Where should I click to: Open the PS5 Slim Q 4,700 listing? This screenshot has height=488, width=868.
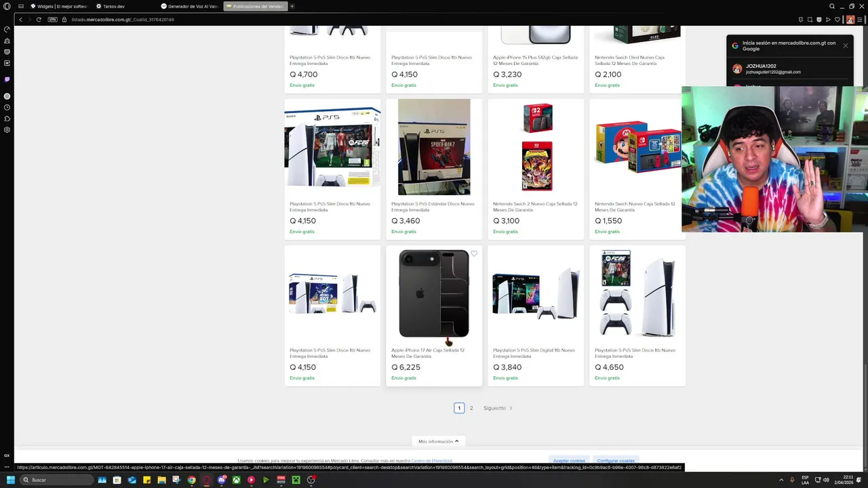tap(332, 60)
